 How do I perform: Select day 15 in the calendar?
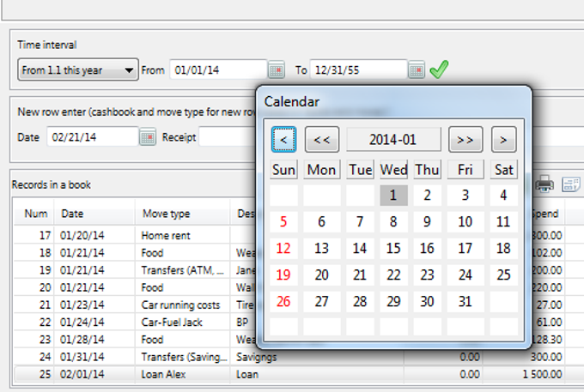393,249
